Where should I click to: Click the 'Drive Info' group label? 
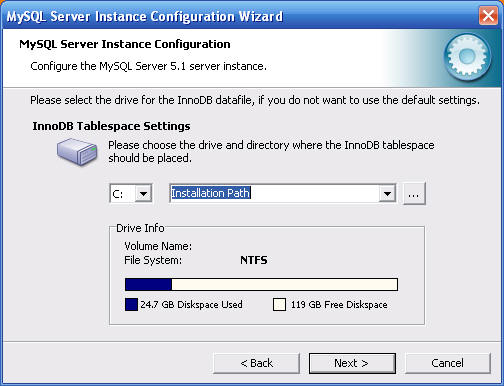click(140, 228)
